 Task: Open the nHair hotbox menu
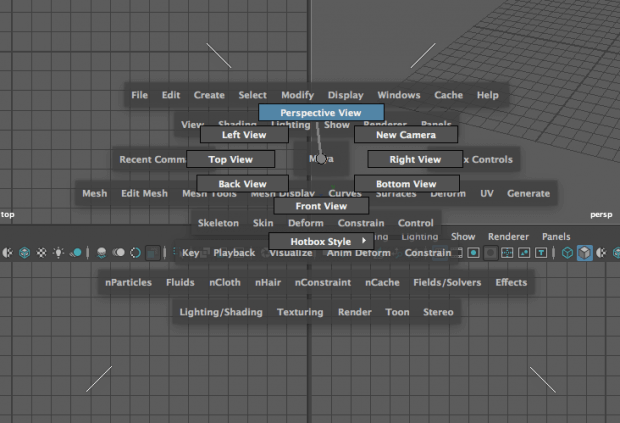268,282
